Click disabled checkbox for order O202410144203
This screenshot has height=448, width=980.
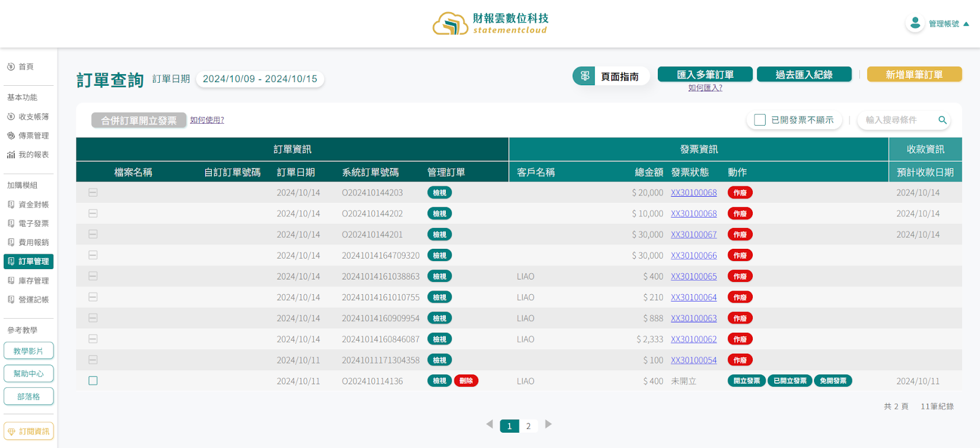click(93, 192)
